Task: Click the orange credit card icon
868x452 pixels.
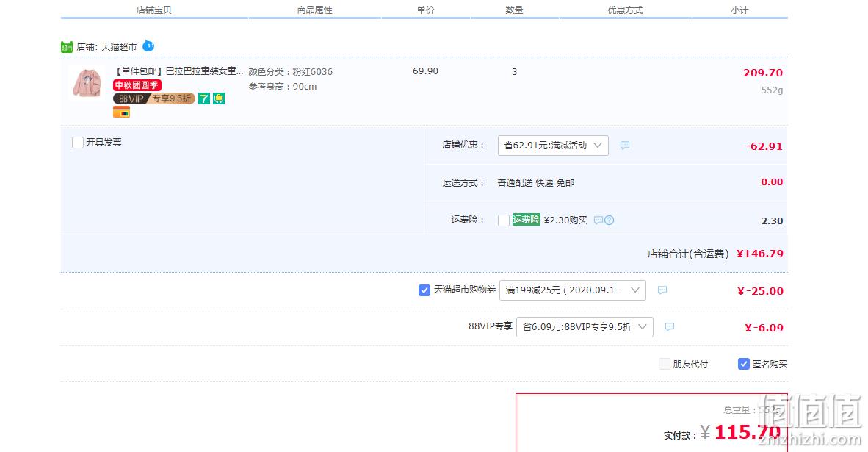Action: tap(121, 112)
